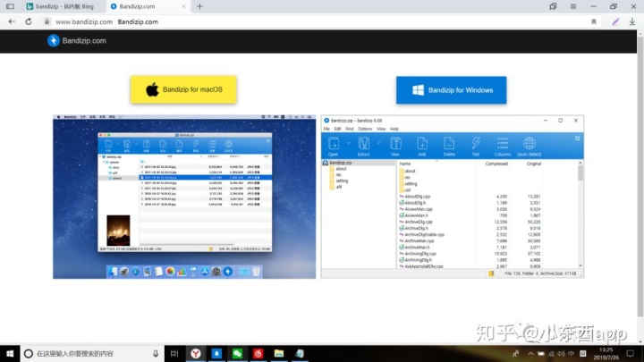Image resolution: width=644 pixels, height=362 pixels.
Task: Click the macOS Bandizip screenshot image
Action: pyautogui.click(x=184, y=197)
